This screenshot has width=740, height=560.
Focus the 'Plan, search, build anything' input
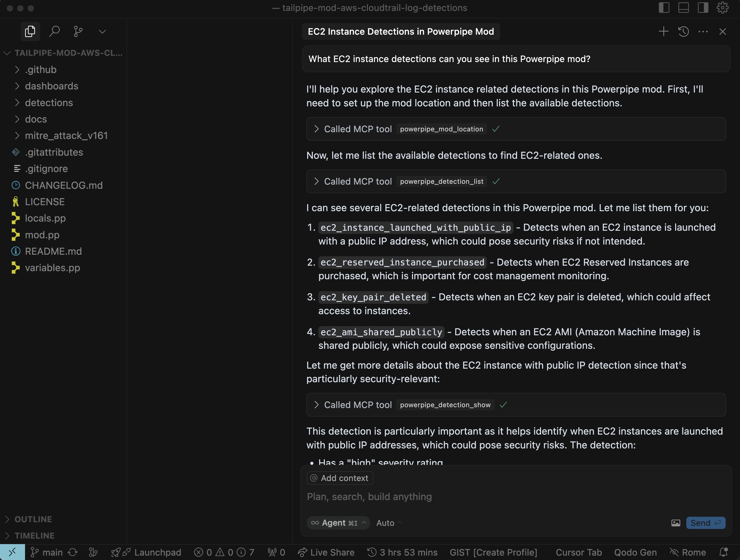tap(468, 497)
